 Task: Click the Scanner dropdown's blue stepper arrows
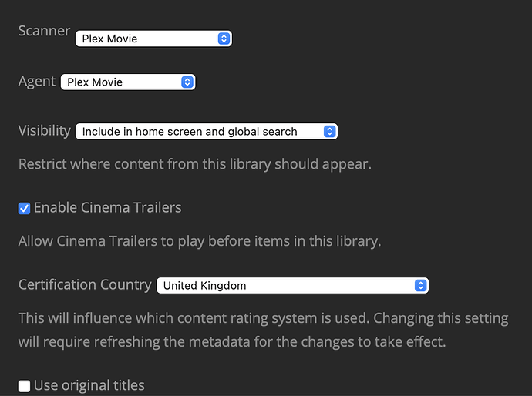(x=224, y=39)
